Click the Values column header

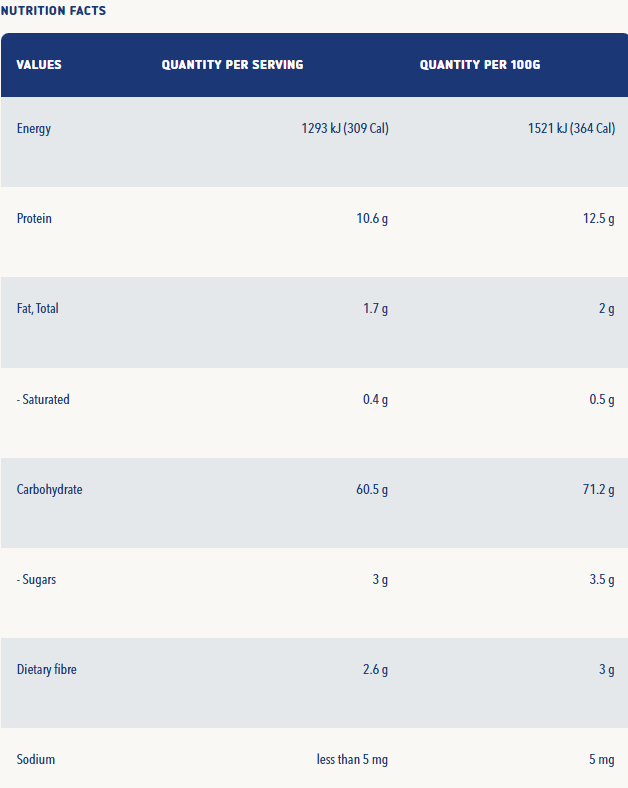pyautogui.click(x=39, y=65)
